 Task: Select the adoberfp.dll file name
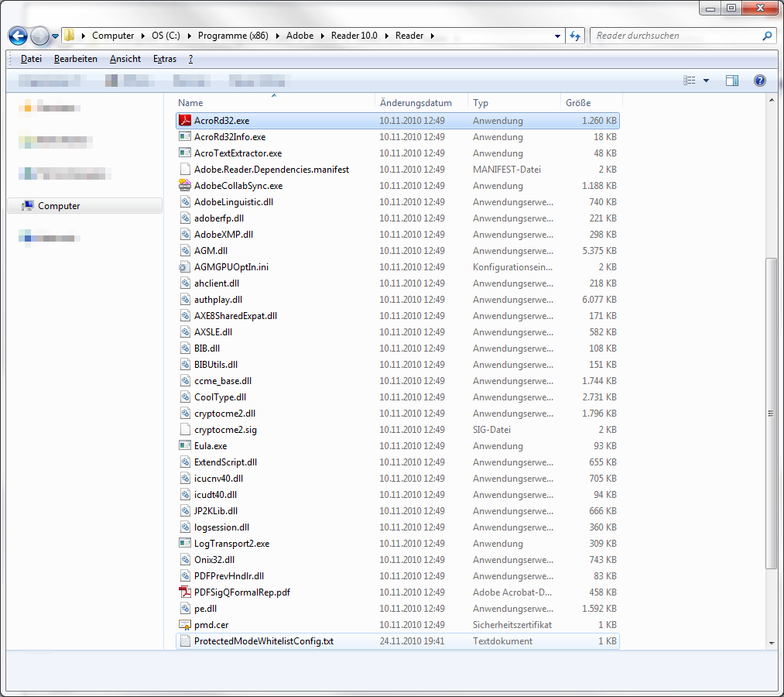pos(219,218)
